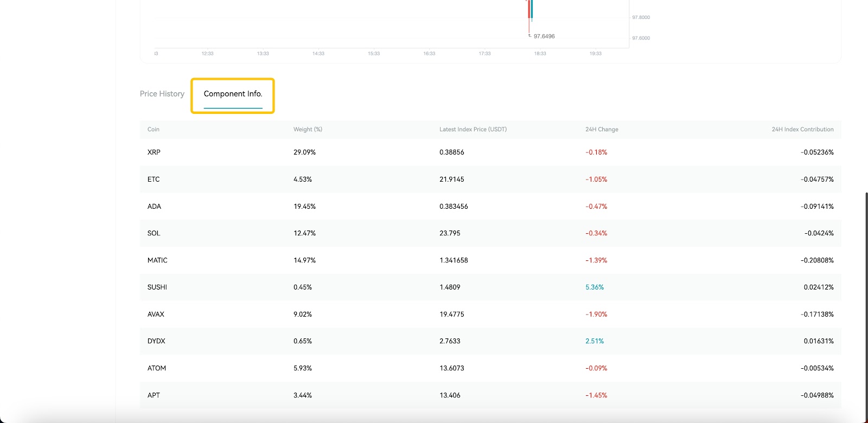This screenshot has height=423, width=868.
Task: Click the Weight (%) column header
Action: 308,130
